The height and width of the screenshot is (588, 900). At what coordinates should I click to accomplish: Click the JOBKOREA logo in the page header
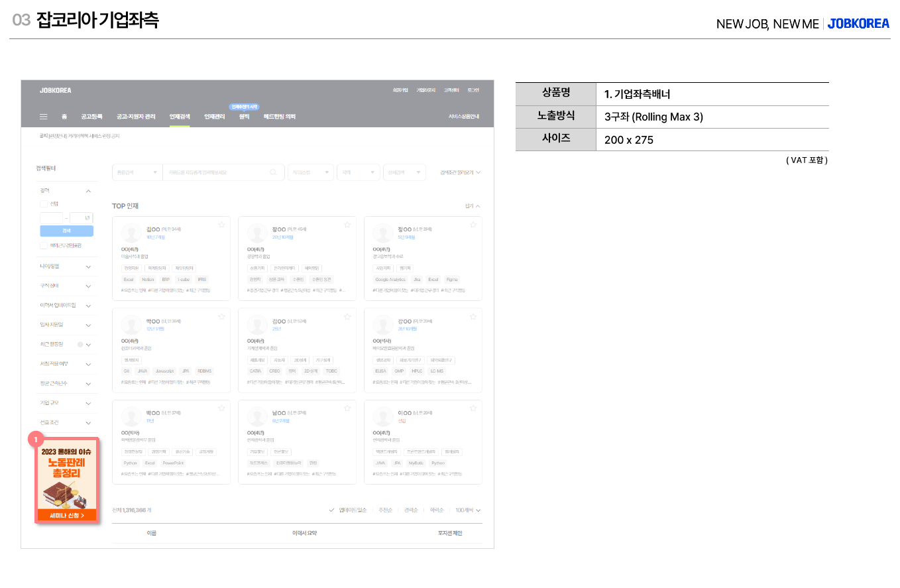click(x=55, y=90)
